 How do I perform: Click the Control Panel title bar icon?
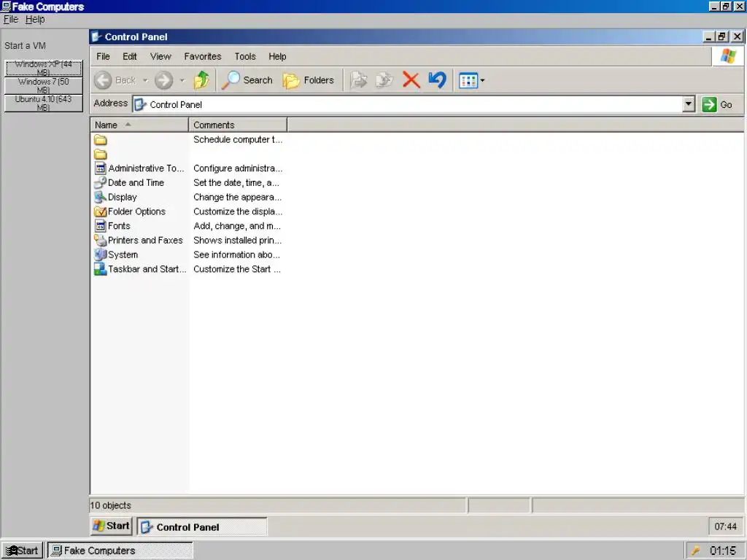[x=96, y=36]
